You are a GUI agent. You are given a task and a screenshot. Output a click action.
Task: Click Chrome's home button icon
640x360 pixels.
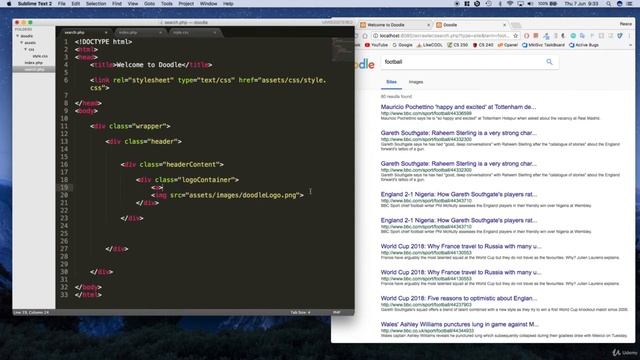[x=365, y=36]
